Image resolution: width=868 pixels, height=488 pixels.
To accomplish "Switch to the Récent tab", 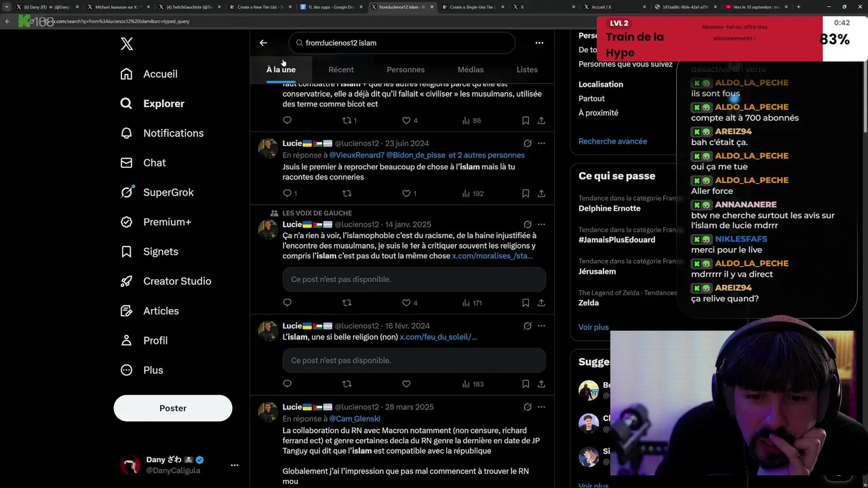I will pos(341,70).
